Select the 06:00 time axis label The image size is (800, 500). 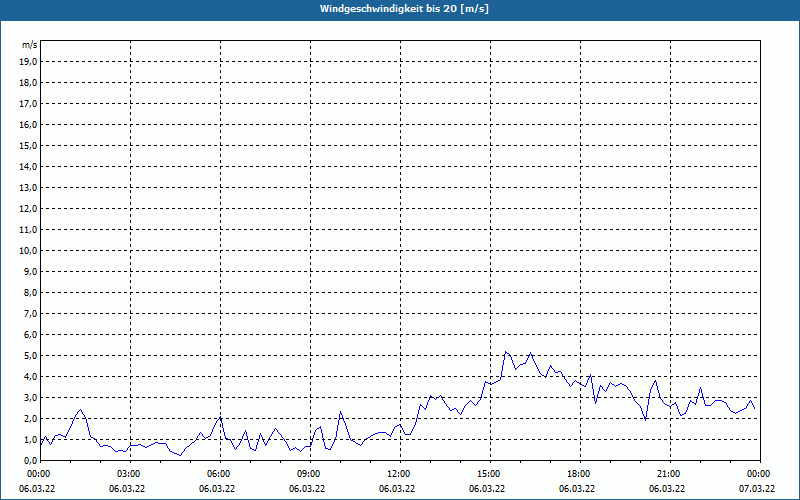click(220, 474)
